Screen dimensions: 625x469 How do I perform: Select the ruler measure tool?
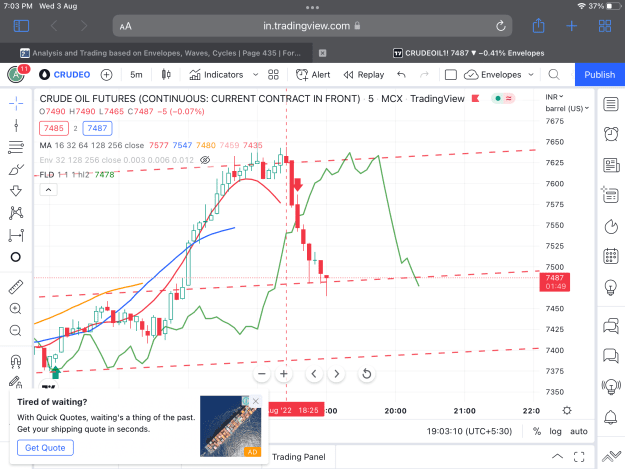(16, 287)
